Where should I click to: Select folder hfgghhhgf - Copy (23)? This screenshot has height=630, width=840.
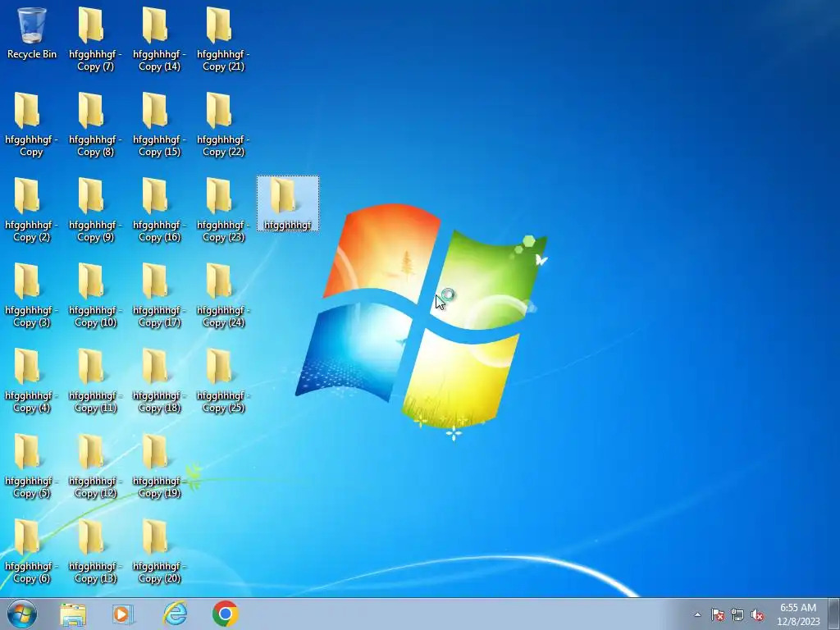tap(223, 209)
